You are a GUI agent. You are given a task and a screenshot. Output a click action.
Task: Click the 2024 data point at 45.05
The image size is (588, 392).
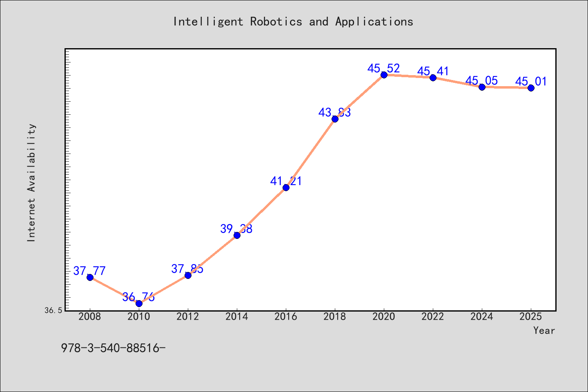(482, 87)
